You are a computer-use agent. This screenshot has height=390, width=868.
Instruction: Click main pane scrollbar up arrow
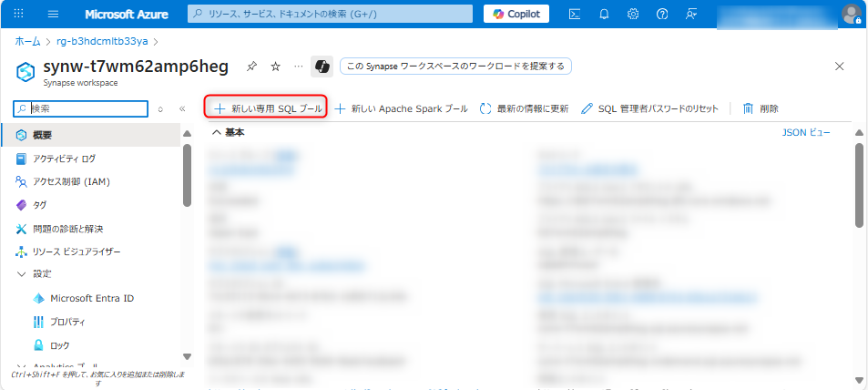(x=859, y=133)
